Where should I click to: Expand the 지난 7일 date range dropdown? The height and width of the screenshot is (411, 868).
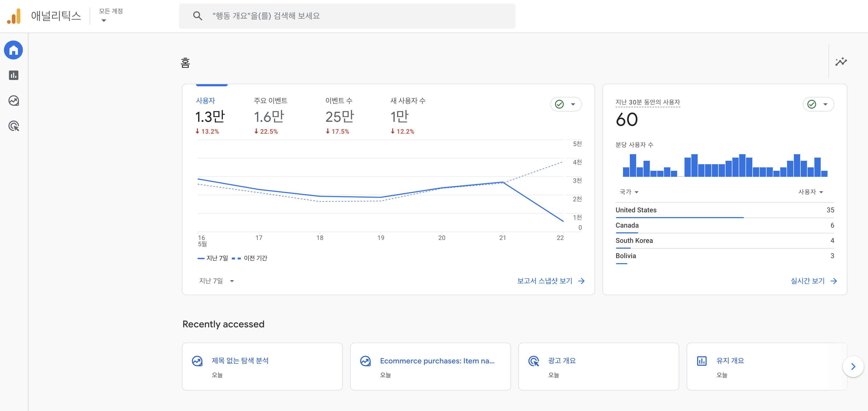point(216,281)
